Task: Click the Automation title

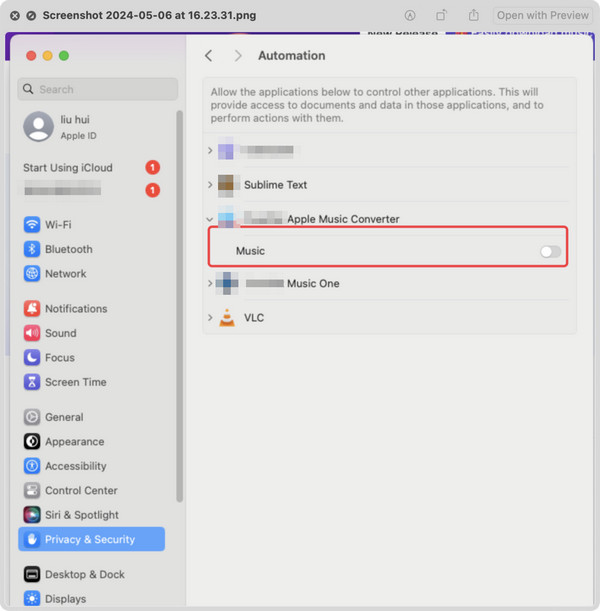Action: point(291,56)
